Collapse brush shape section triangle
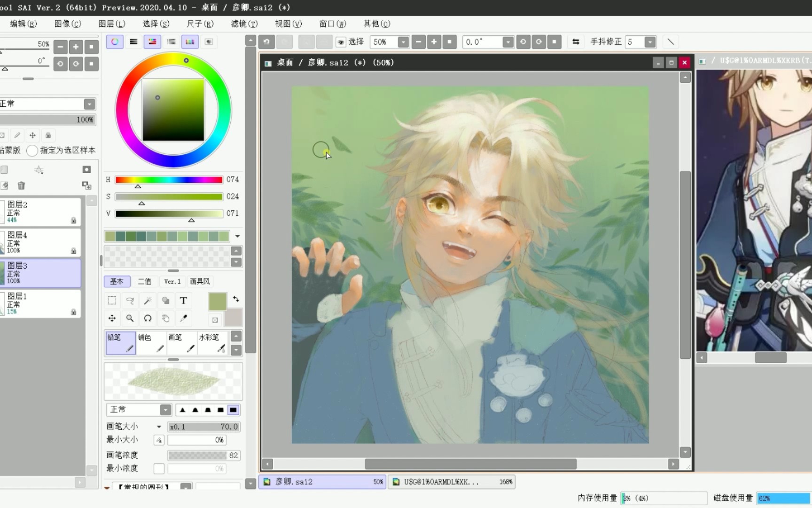Screen dimensions: 812x508 pos(107,487)
